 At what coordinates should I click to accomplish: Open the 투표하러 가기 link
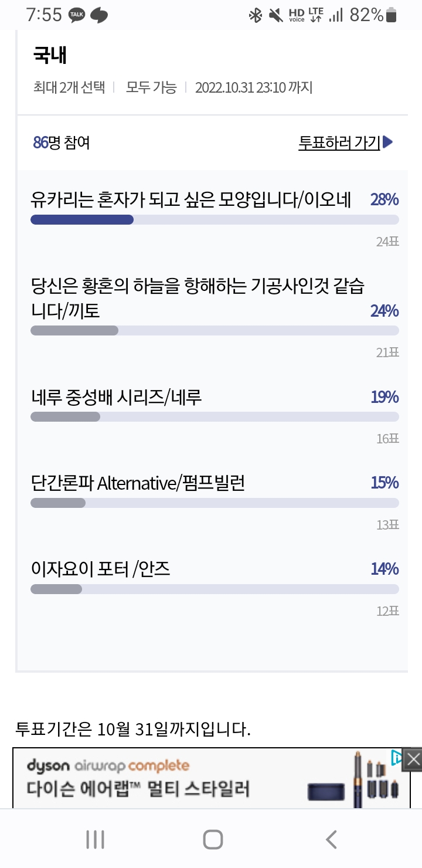(339, 143)
